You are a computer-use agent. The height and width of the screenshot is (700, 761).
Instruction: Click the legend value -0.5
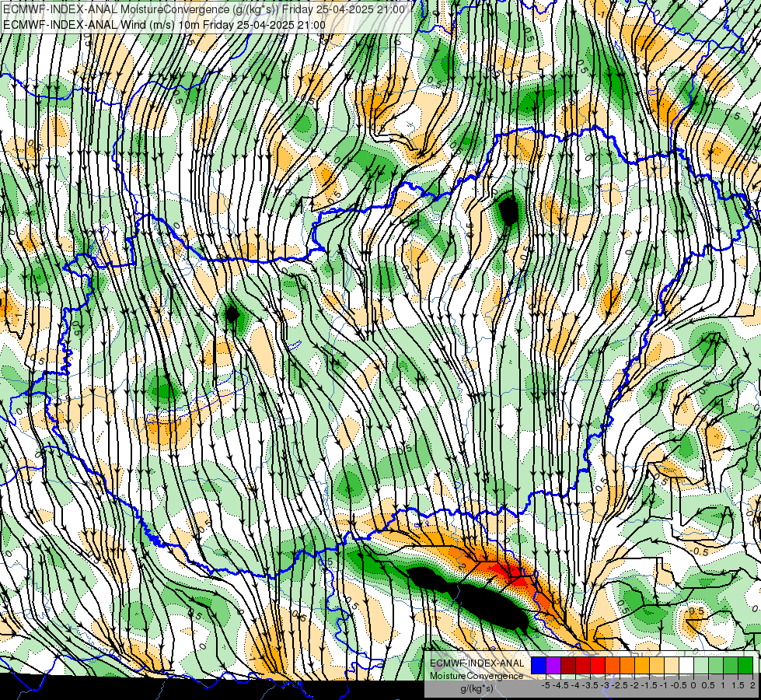click(x=679, y=685)
